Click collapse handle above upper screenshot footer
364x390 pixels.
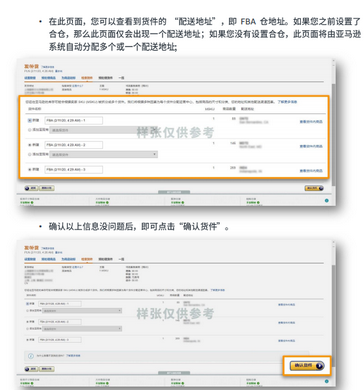coord(174,192)
